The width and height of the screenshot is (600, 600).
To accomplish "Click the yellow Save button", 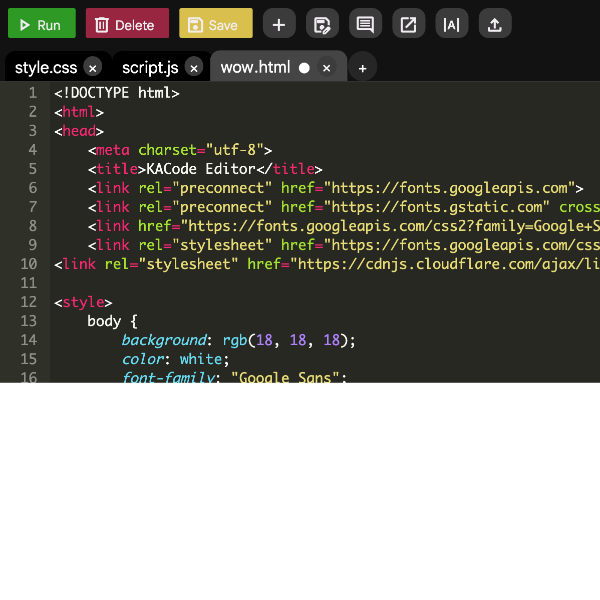I will pos(215,24).
